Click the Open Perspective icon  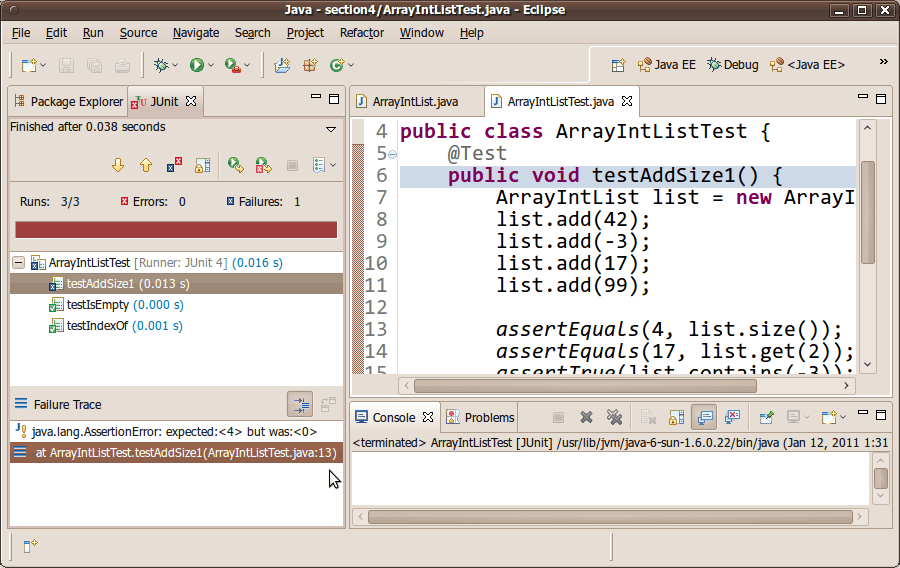point(618,65)
